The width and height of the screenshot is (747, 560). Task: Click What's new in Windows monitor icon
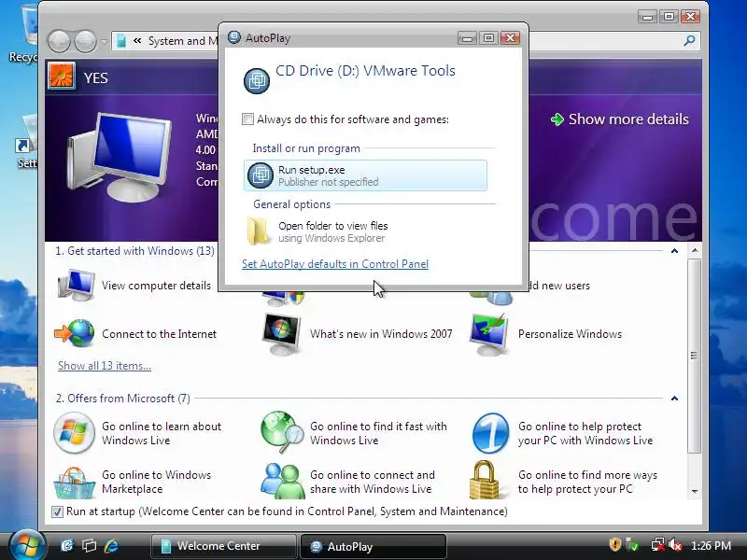(282, 334)
